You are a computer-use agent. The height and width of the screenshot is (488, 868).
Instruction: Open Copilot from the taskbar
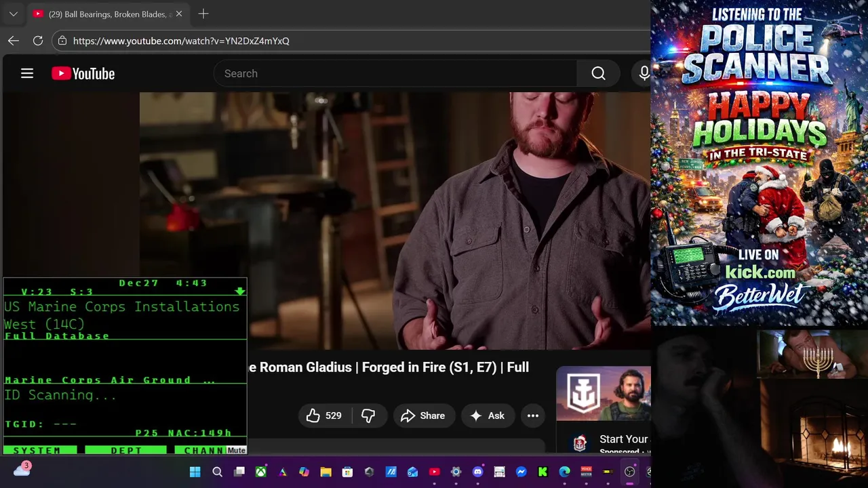[x=304, y=472]
